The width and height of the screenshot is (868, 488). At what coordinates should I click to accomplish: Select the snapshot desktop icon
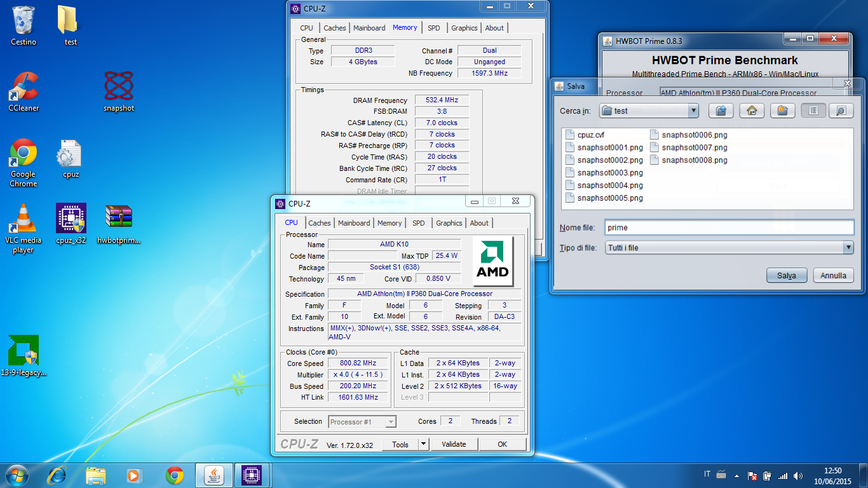pos(119,91)
